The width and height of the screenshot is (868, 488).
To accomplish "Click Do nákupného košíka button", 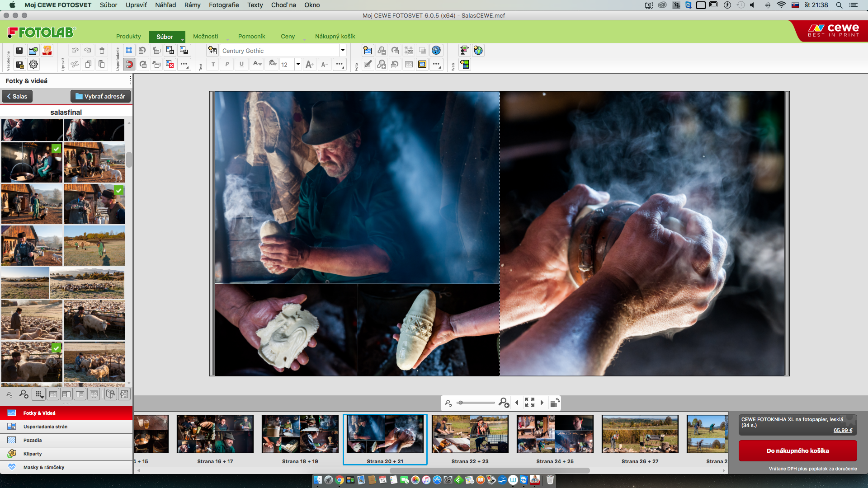I will click(797, 450).
